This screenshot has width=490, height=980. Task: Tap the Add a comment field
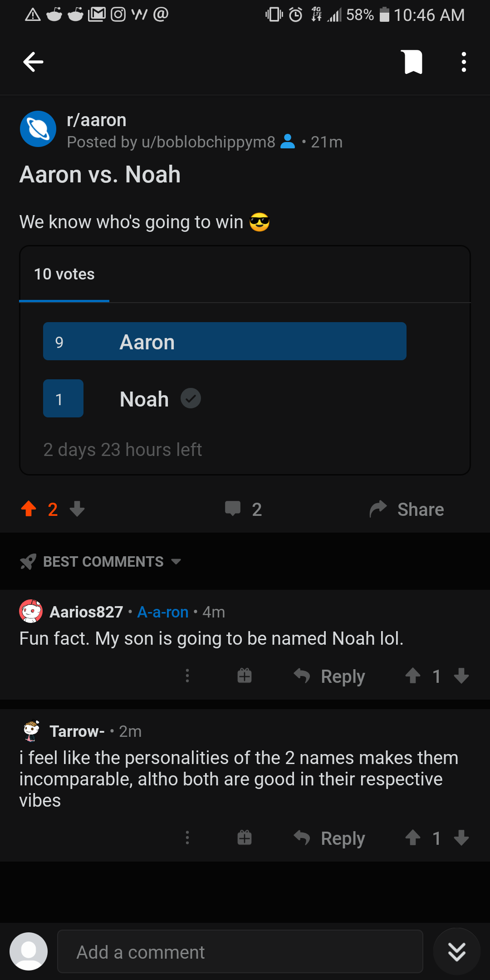[x=240, y=951]
